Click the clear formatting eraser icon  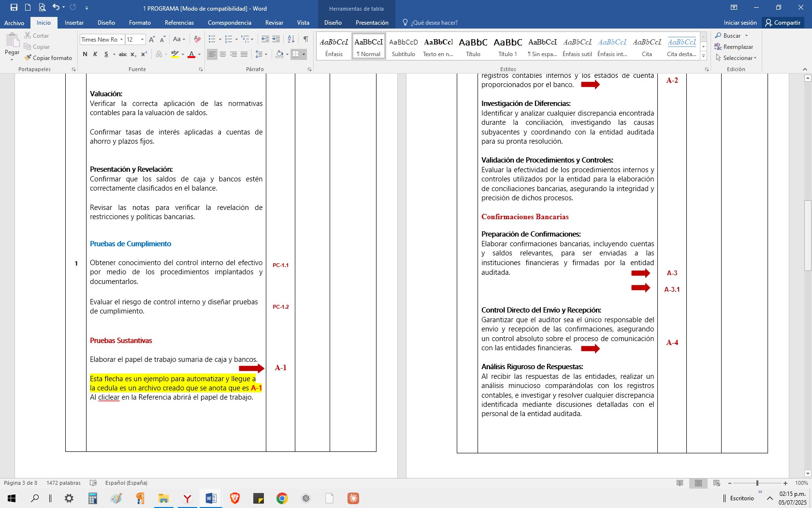[197, 40]
